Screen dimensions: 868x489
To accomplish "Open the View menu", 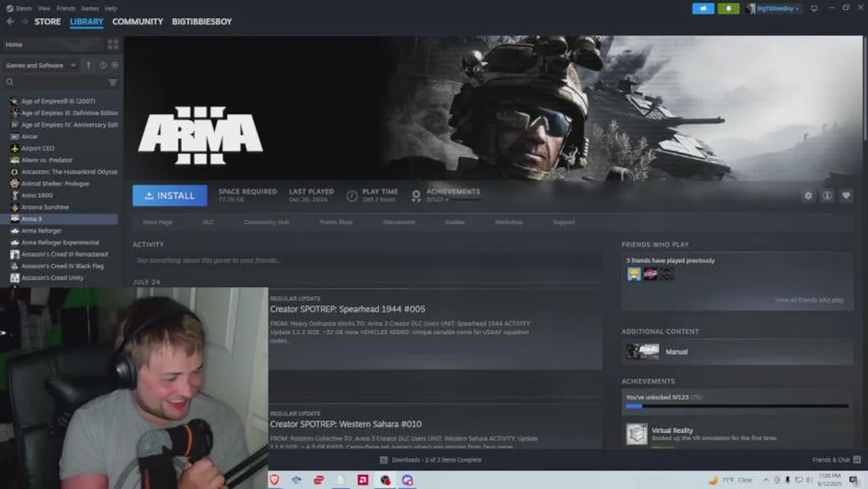I will click(x=44, y=8).
